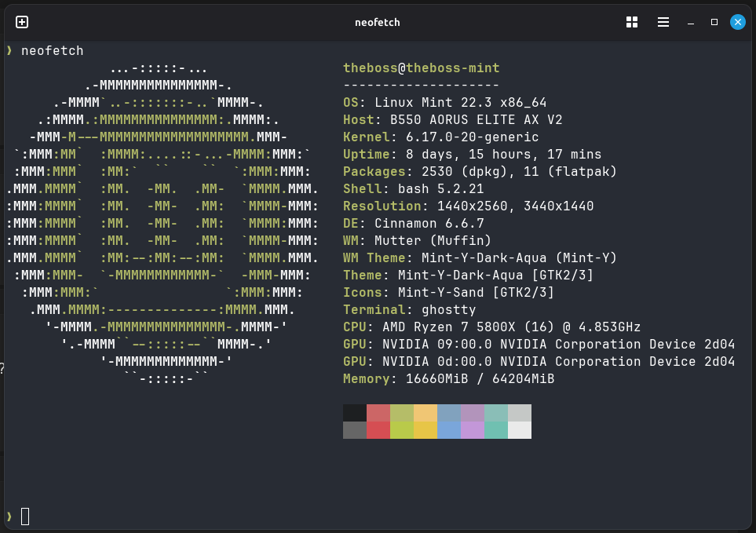Click the pale orange block, top row
The height and width of the screenshot is (533, 756).
point(425,413)
